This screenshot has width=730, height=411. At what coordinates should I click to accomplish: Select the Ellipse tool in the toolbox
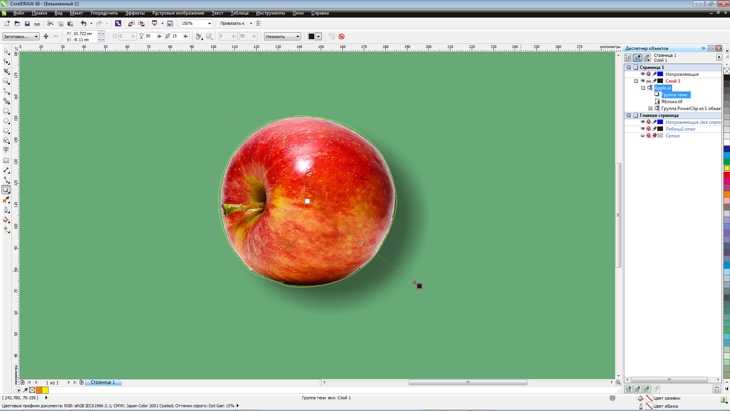(x=7, y=121)
